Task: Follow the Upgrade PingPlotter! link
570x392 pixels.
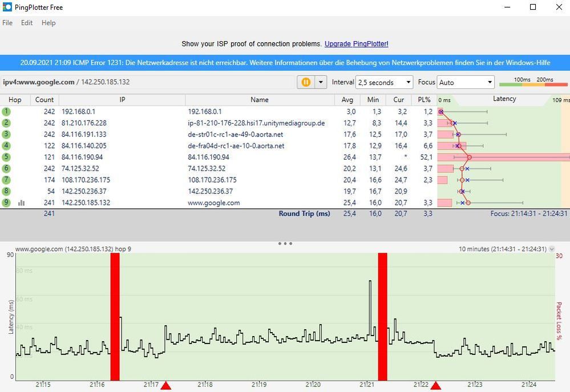Action: point(356,43)
